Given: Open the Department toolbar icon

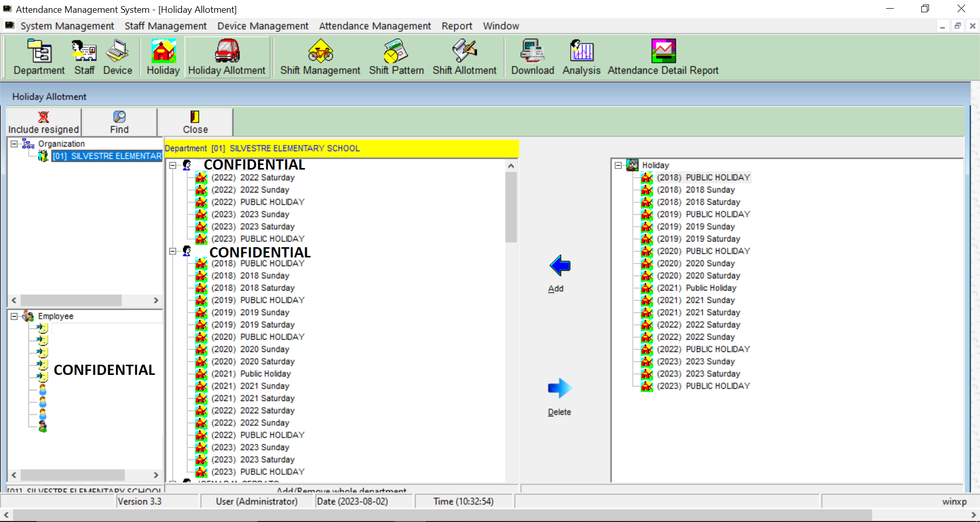Looking at the screenshot, I should click(x=39, y=57).
